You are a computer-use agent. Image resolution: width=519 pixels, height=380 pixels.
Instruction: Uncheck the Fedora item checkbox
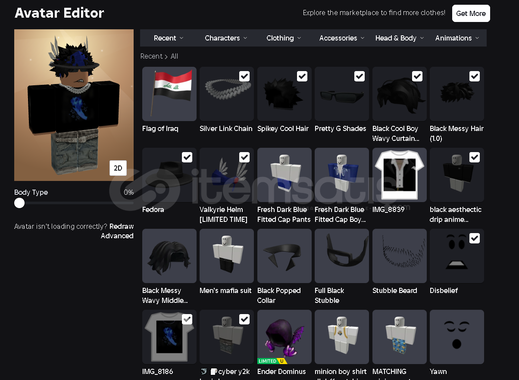click(x=187, y=157)
